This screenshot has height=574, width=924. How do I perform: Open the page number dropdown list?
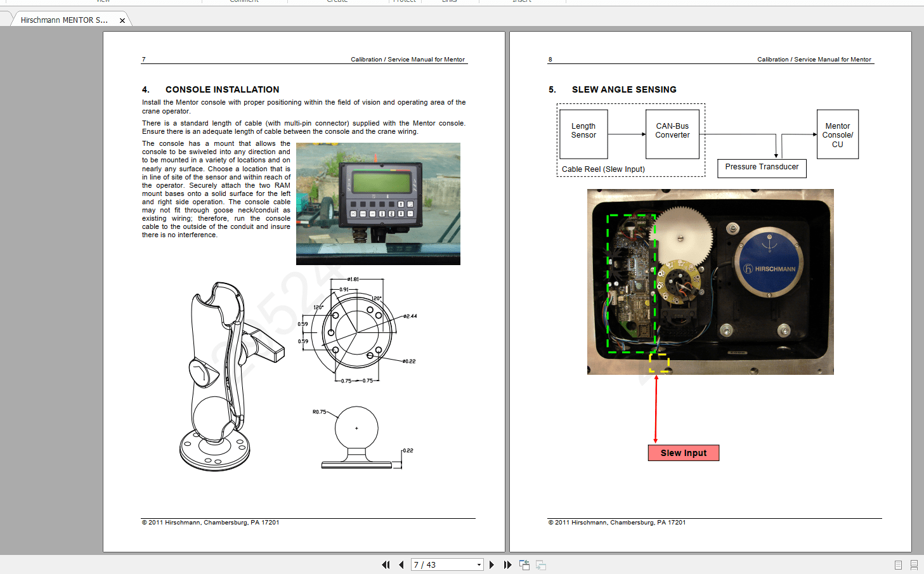(479, 564)
